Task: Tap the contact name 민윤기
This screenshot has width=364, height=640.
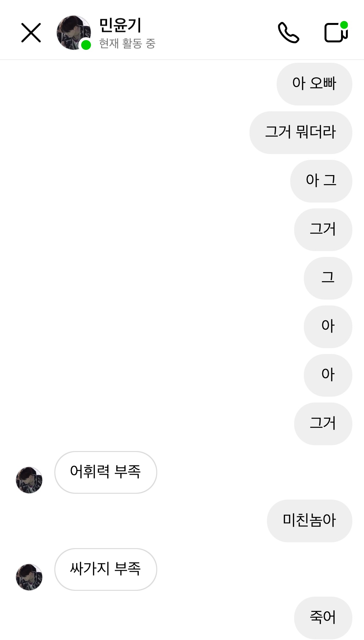Action: (120, 25)
